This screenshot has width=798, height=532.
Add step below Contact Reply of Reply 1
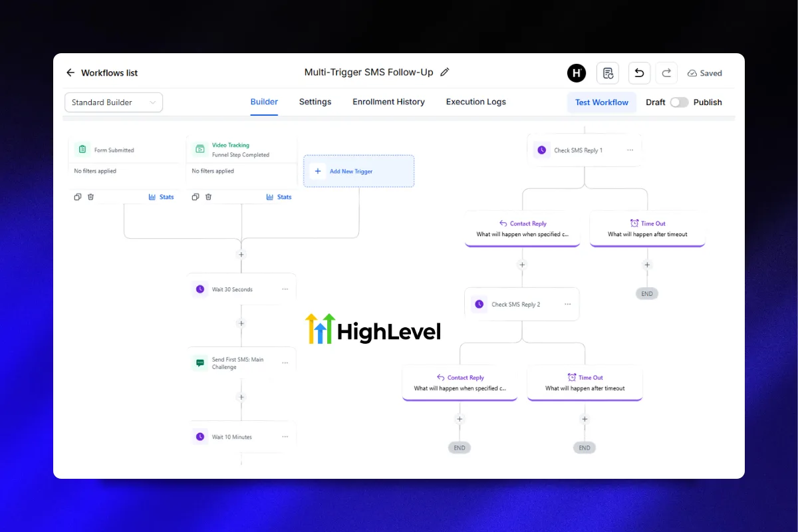[x=522, y=265]
